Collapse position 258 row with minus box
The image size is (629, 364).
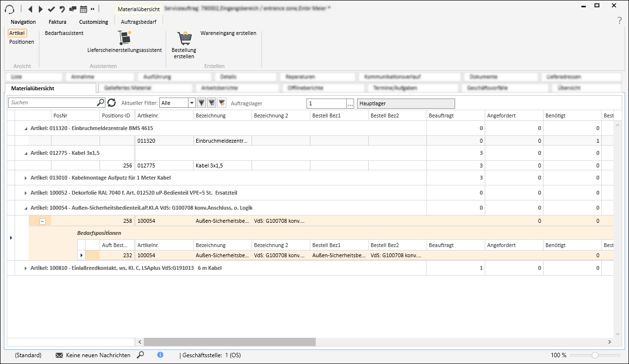pyautogui.click(x=43, y=221)
